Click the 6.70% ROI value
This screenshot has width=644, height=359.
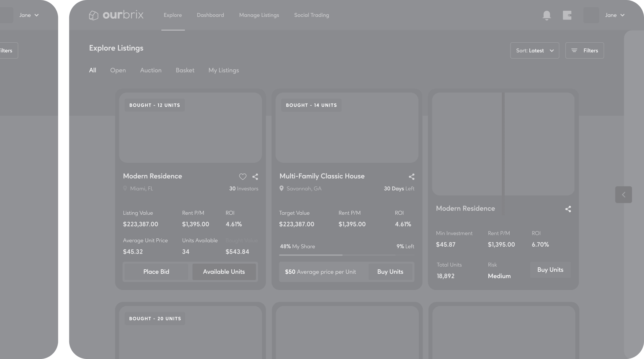(540, 245)
